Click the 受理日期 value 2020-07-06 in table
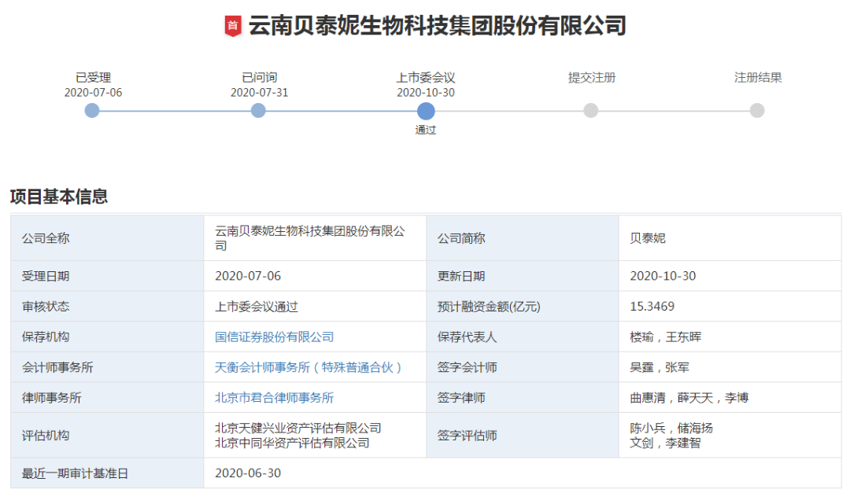Image resolution: width=850 pixels, height=504 pixels. 248,276
